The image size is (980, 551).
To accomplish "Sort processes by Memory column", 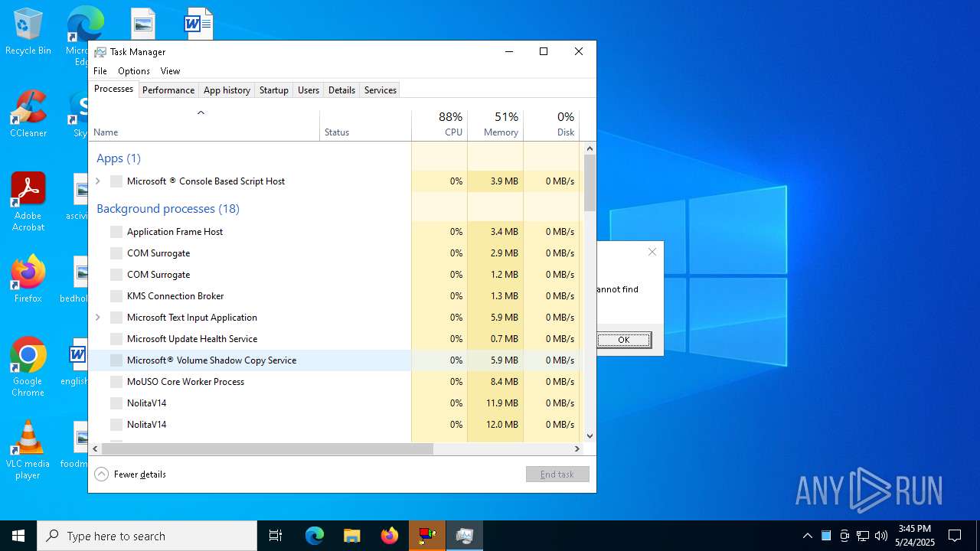I will pyautogui.click(x=495, y=126).
